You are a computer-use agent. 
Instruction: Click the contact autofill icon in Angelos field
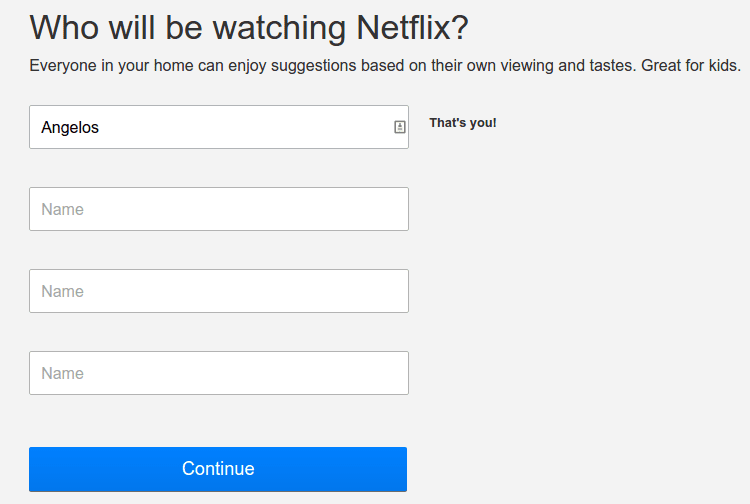[x=399, y=127]
